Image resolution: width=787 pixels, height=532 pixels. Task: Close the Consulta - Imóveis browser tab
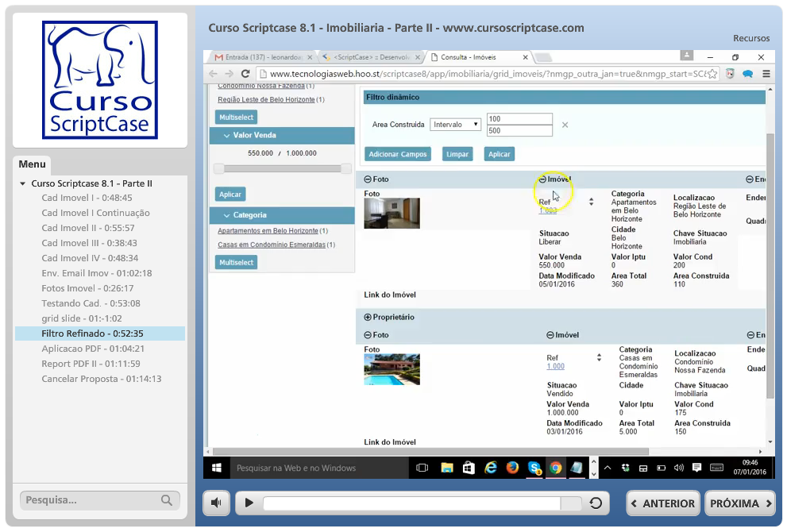point(525,57)
